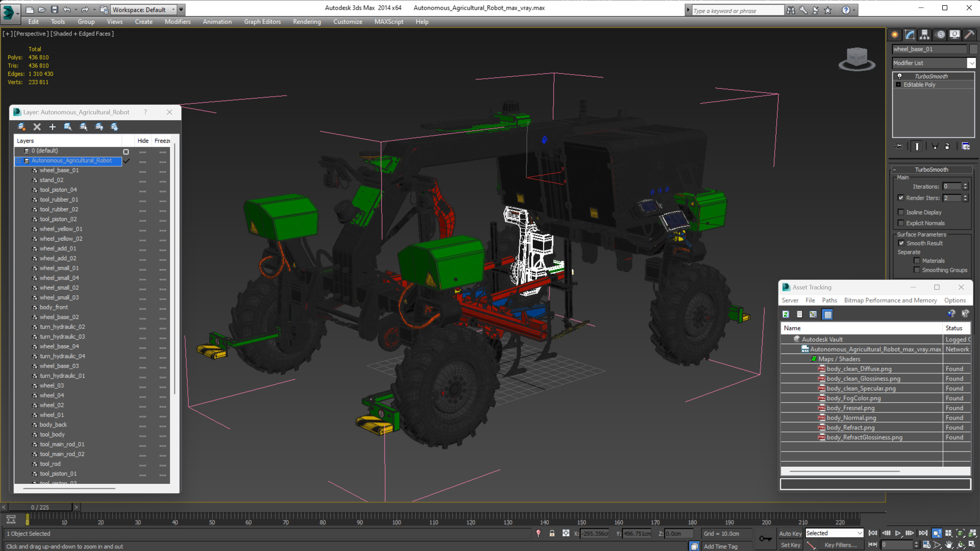
Task: Toggle hide for the wheel_base_01 layer row
Action: click(x=143, y=172)
